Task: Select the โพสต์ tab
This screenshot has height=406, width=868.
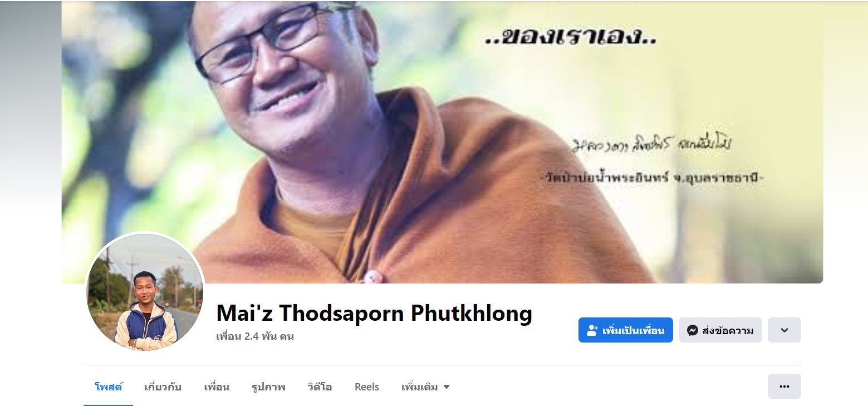Action: (109, 387)
